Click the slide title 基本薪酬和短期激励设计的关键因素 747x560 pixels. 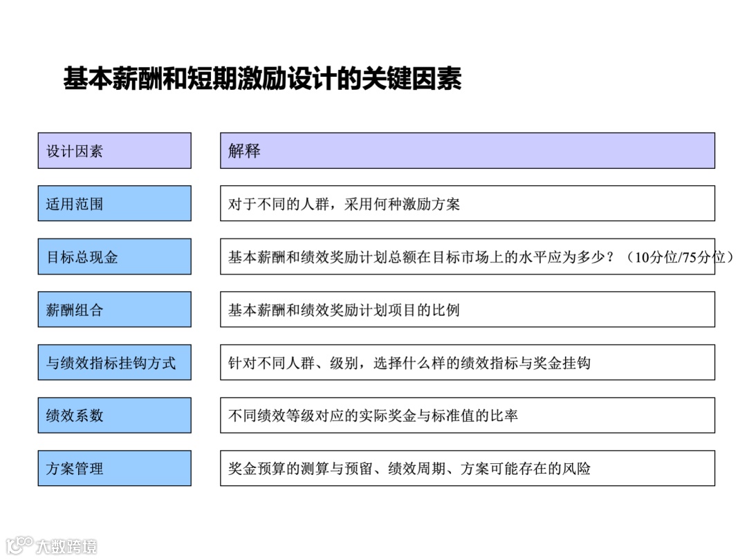(x=263, y=78)
